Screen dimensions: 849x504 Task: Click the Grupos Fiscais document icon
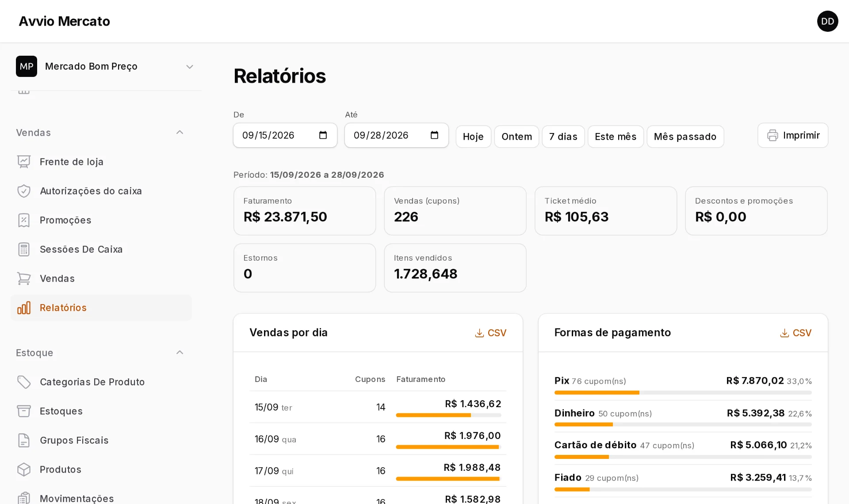tap(24, 440)
